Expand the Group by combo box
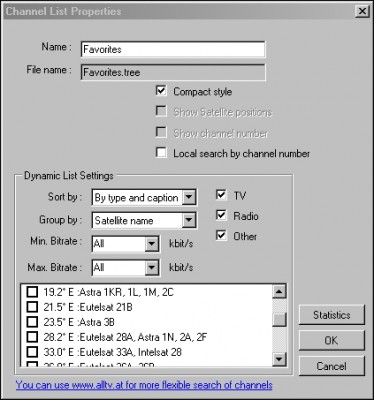 tap(189, 220)
